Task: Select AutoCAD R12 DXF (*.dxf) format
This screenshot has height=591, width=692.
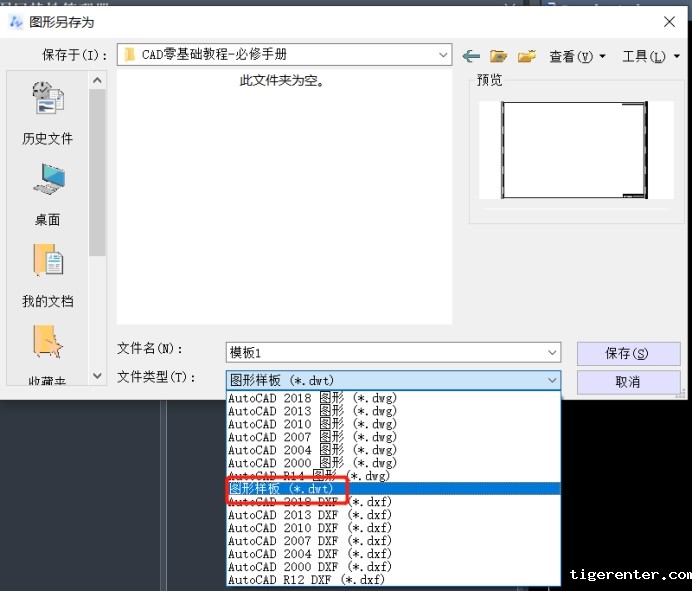Action: coord(306,579)
